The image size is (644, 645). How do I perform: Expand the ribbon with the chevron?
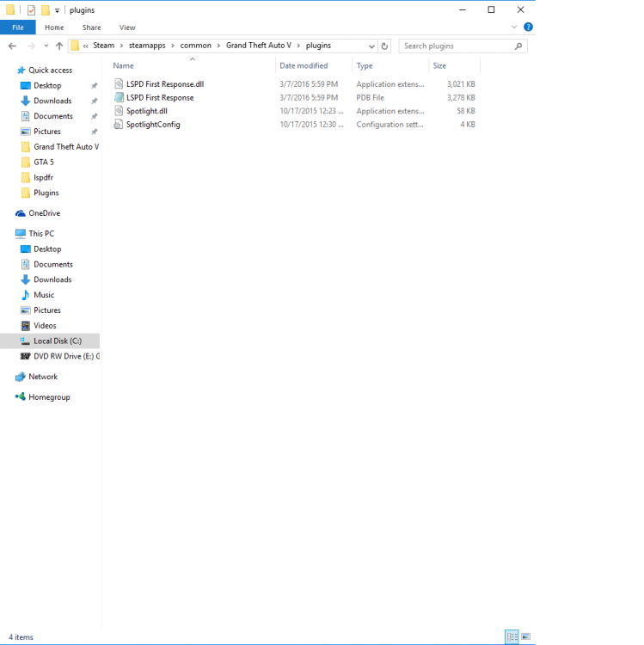click(x=514, y=28)
